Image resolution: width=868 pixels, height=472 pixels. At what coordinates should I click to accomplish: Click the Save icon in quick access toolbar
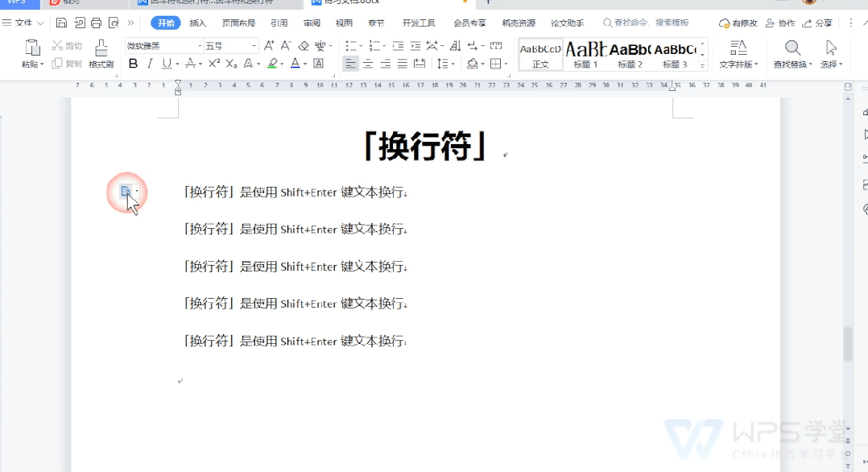61,23
